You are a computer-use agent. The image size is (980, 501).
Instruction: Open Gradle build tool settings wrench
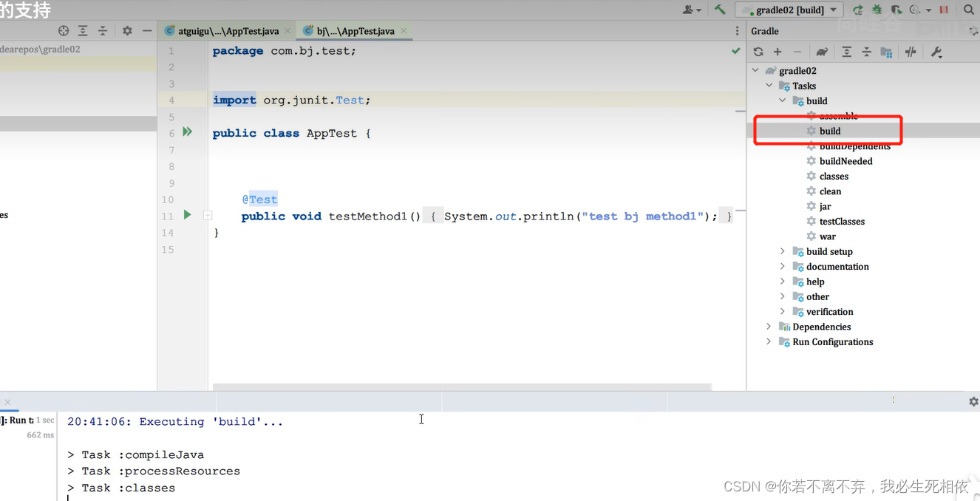point(936,52)
